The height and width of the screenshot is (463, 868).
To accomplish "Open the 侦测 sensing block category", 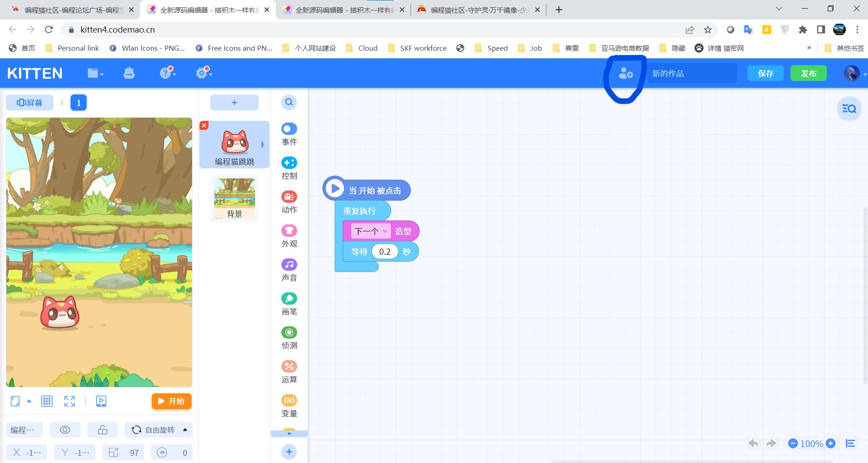I will click(289, 338).
